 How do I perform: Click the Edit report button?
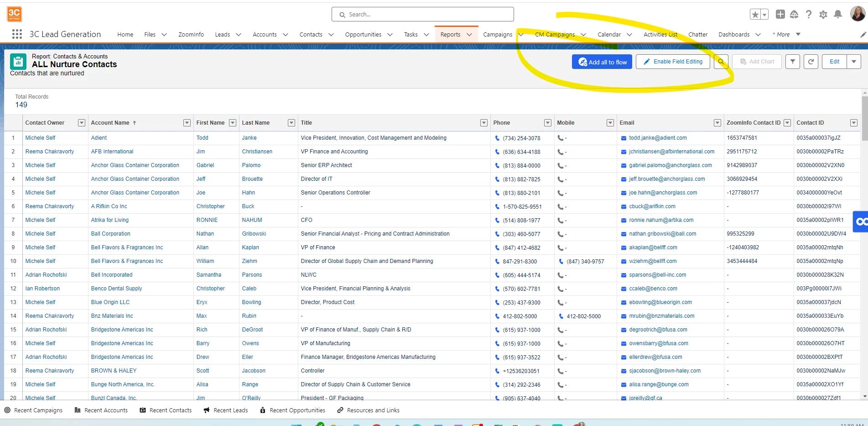pyautogui.click(x=835, y=62)
